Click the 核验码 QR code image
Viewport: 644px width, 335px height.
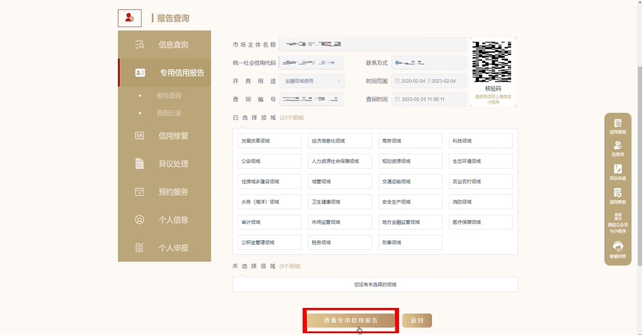point(492,62)
